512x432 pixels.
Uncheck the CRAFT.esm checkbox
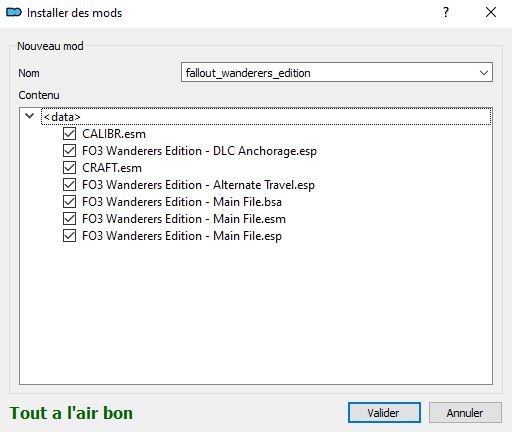pos(69,168)
